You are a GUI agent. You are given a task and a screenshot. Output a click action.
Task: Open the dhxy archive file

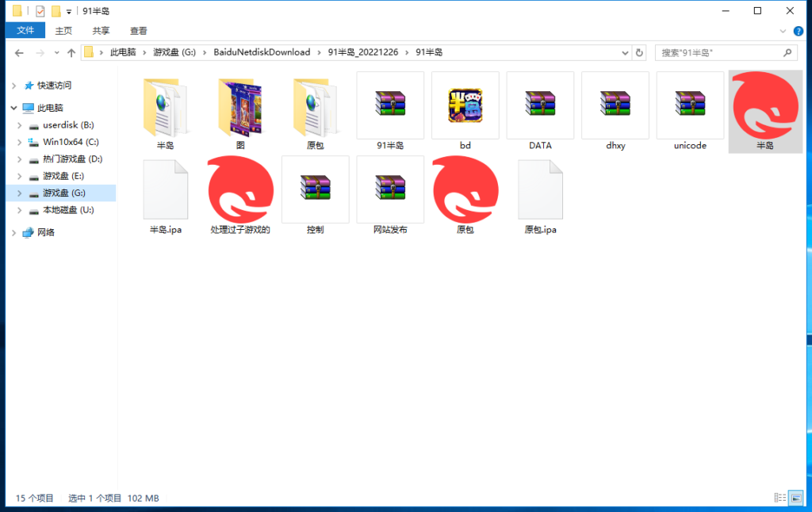(x=615, y=105)
